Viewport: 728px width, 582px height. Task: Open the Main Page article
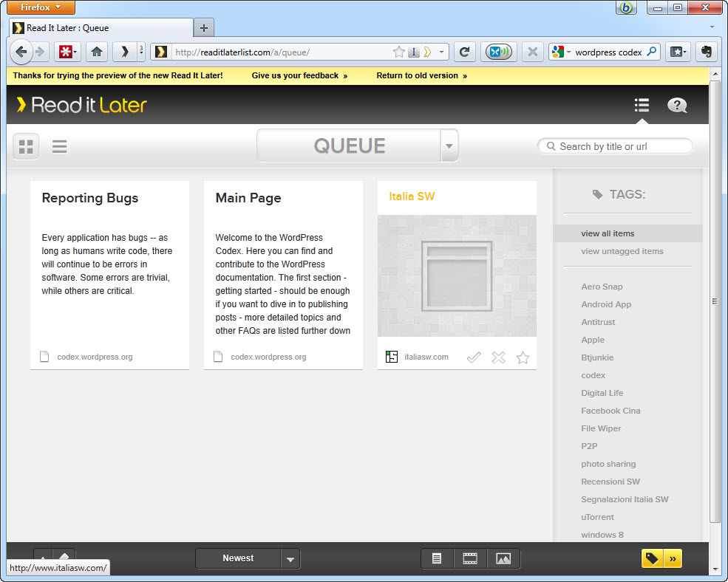click(x=248, y=198)
